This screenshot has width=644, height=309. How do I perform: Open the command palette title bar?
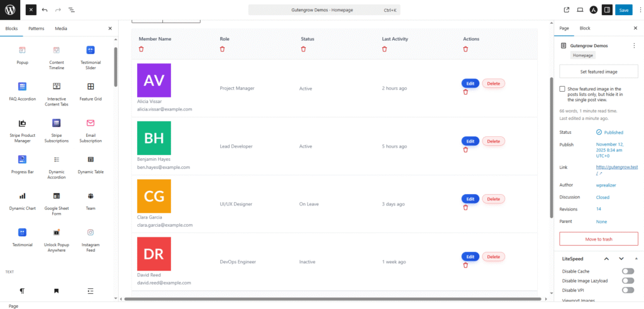324,10
